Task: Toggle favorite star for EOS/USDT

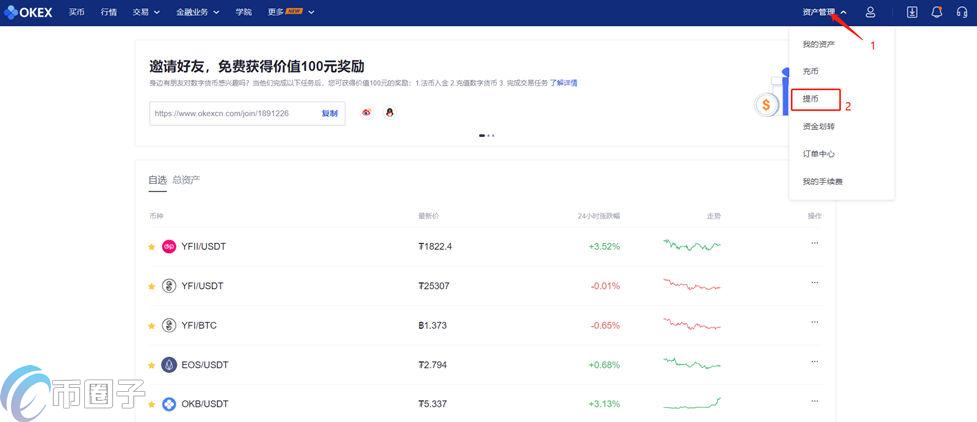Action: [152, 365]
